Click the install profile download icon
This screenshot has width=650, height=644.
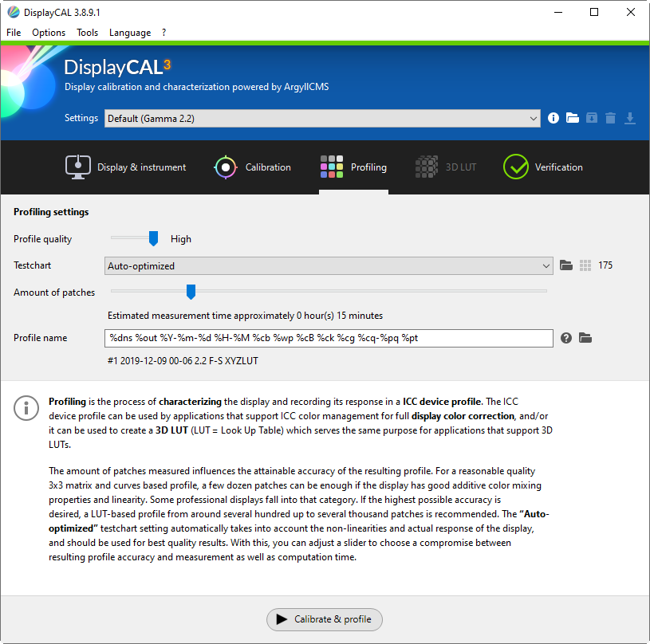pos(629,118)
